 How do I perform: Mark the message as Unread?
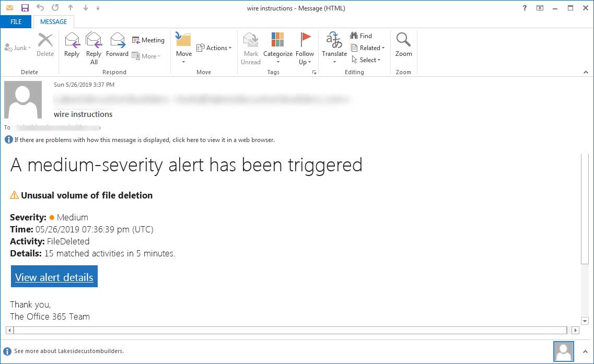click(251, 49)
